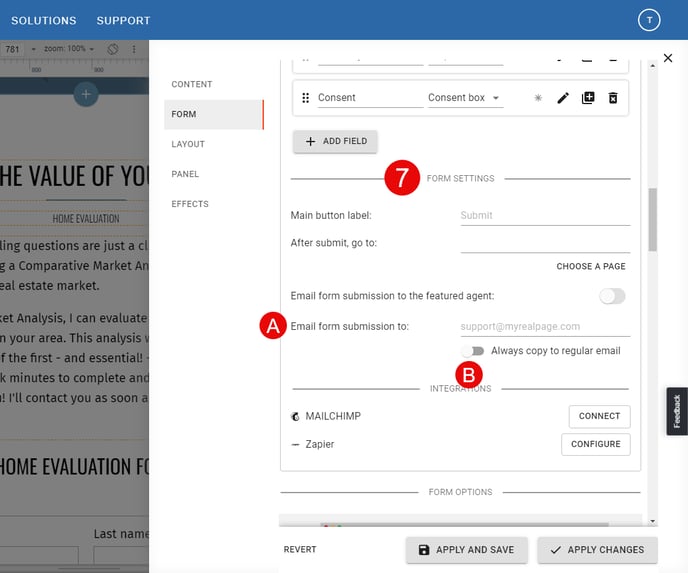Screen dimensions: 688x573
Task: Click the Consent field name input
Action: pos(370,98)
